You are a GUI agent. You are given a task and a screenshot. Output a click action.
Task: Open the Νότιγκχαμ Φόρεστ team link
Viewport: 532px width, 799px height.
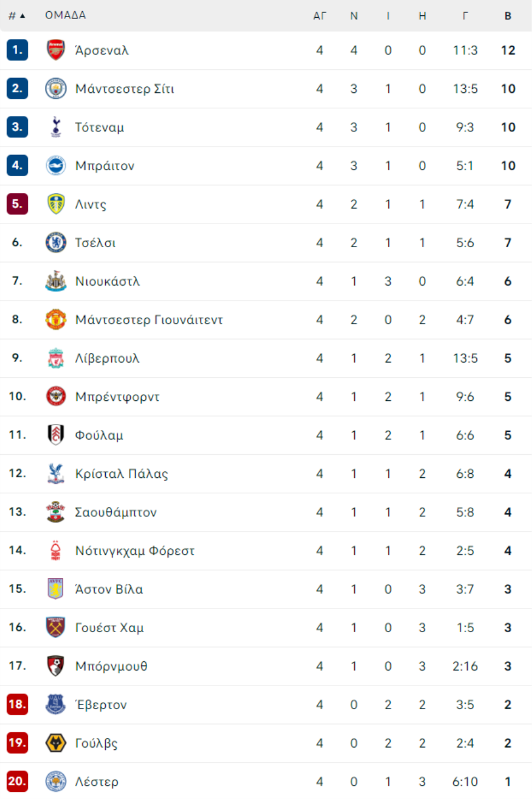[135, 551]
